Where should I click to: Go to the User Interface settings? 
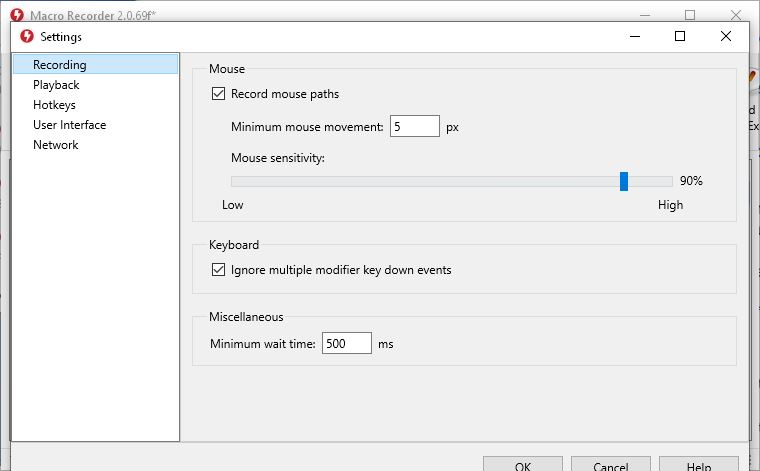(69, 125)
